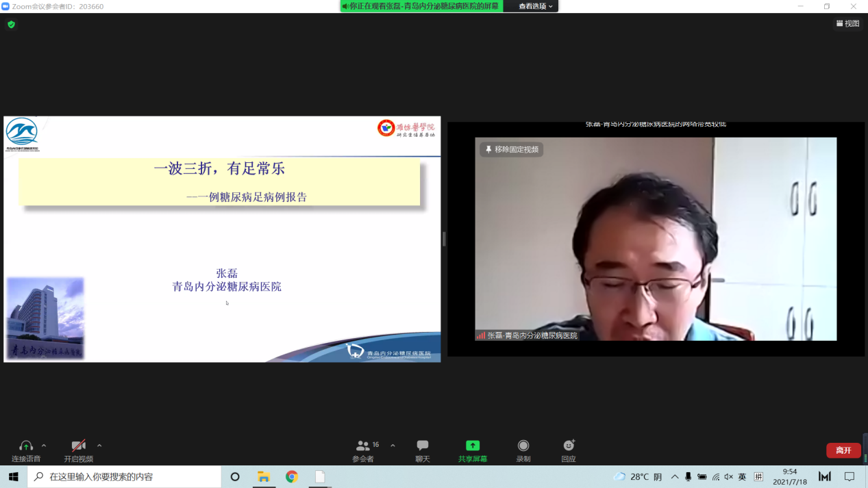This screenshot has width=868, height=488.
Task: Open the reactions menu
Action: (x=569, y=450)
